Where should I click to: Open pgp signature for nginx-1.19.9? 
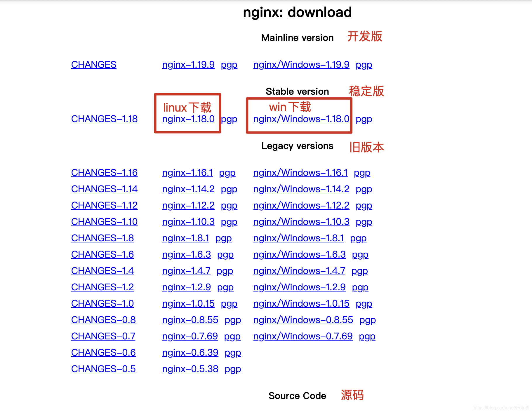[229, 65]
